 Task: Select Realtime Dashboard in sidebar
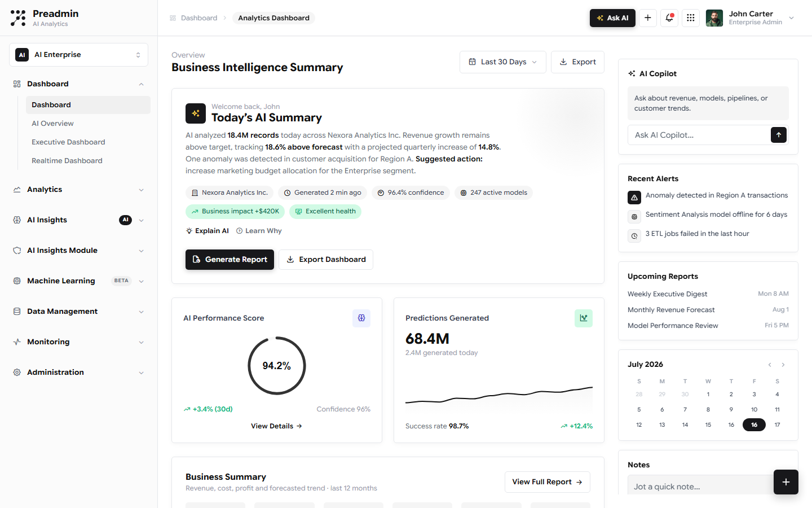pyautogui.click(x=67, y=161)
